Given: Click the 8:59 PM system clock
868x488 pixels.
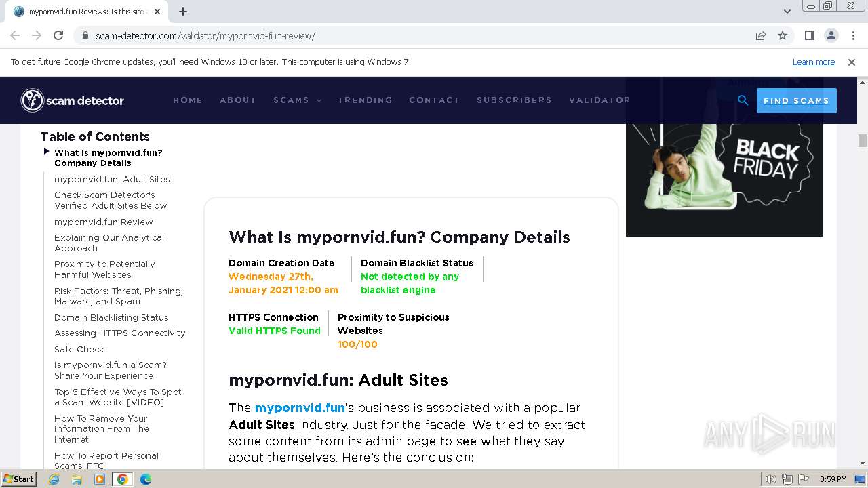Looking at the screenshot, I should pos(833,479).
